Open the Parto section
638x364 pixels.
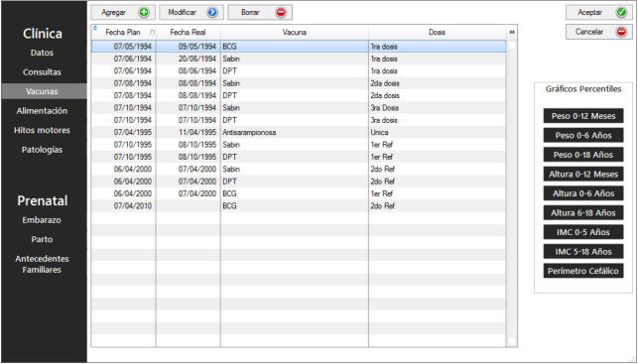click(x=42, y=240)
